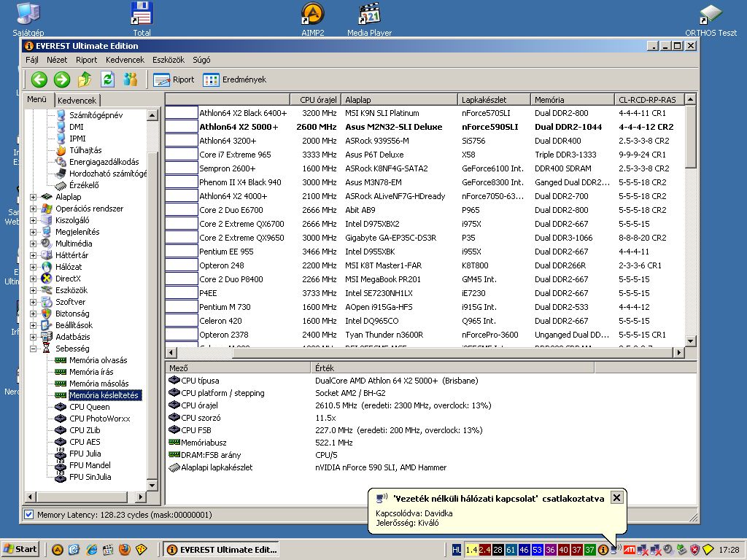Open the Start menu

[20, 549]
